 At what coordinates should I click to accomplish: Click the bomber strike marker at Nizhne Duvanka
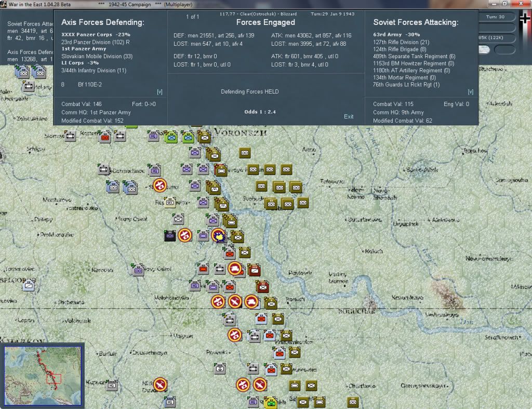(160, 385)
